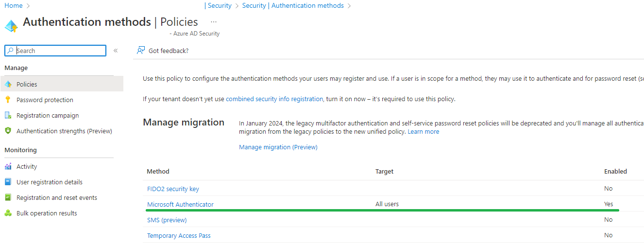Image resolution: width=644 pixels, height=248 pixels.
Task: Click the User registration details icon
Action: [x=8, y=182]
